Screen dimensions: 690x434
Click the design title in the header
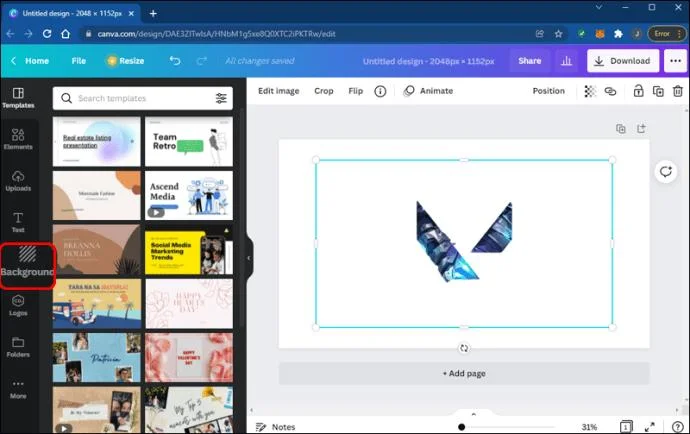click(x=428, y=61)
